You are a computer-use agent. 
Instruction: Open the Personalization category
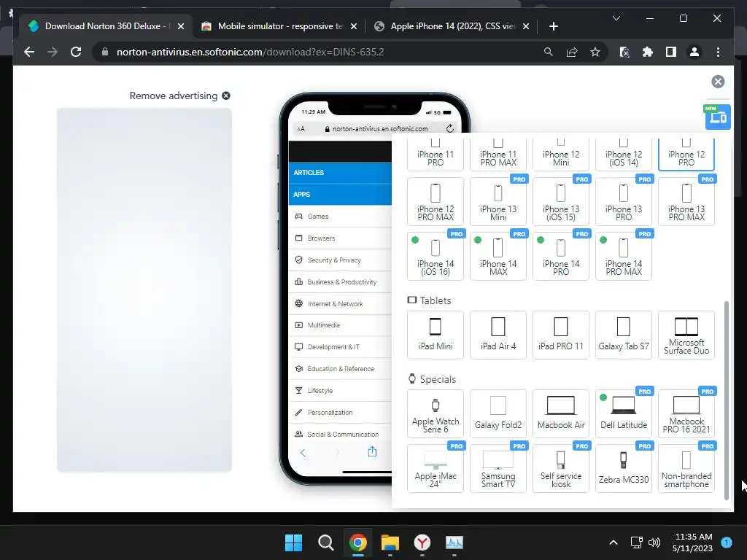[340, 413]
